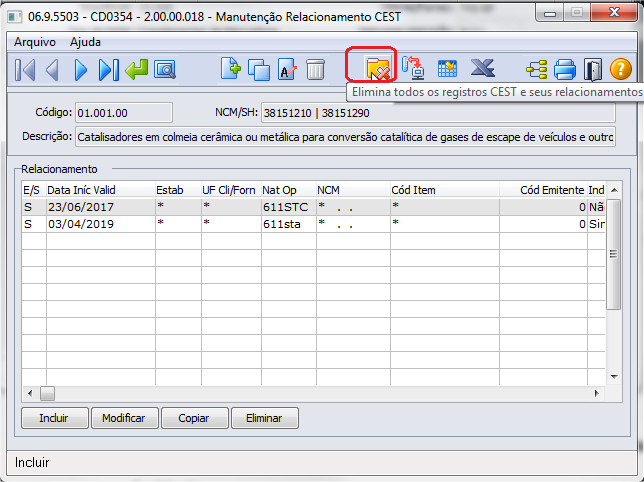Click the grid scroll down arrow

pyautogui.click(x=614, y=376)
